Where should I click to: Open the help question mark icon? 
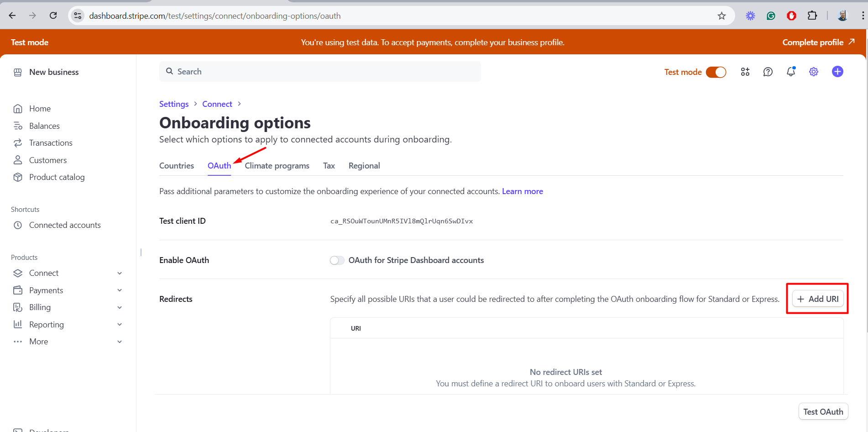point(768,72)
